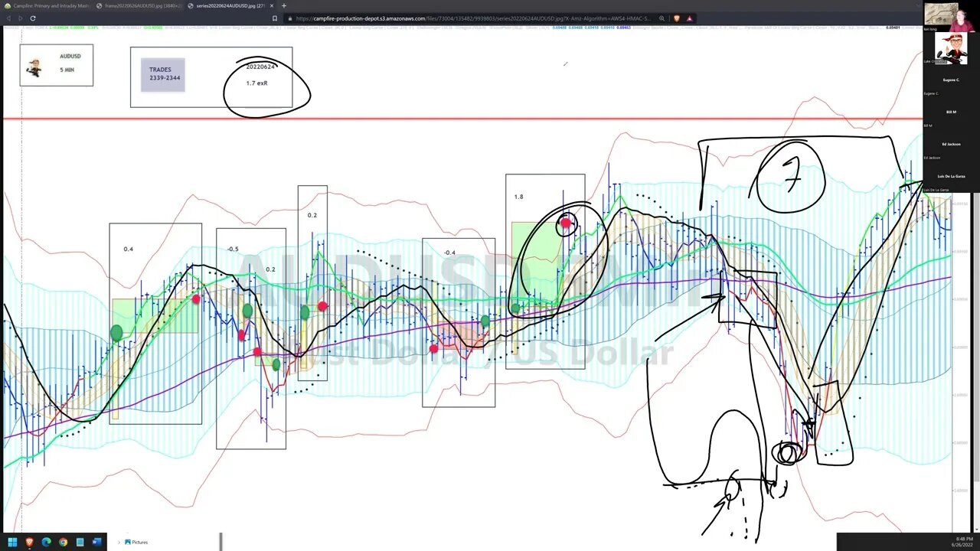Click the 20220624 1.7 exR text
Image resolution: width=980 pixels, height=551 pixels.
(260, 74)
